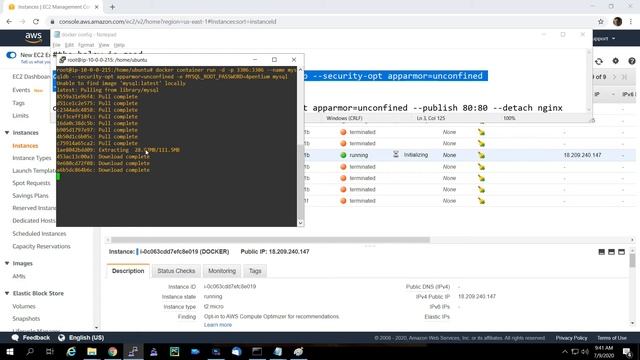Select the IP 18.209.240.147 in running row

tap(582, 155)
